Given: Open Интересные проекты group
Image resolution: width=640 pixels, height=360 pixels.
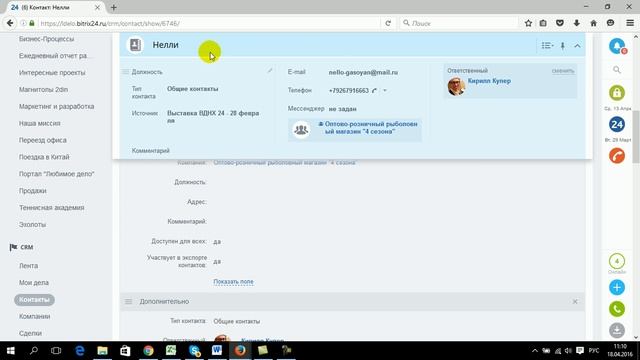Looking at the screenshot, I should point(52,73).
